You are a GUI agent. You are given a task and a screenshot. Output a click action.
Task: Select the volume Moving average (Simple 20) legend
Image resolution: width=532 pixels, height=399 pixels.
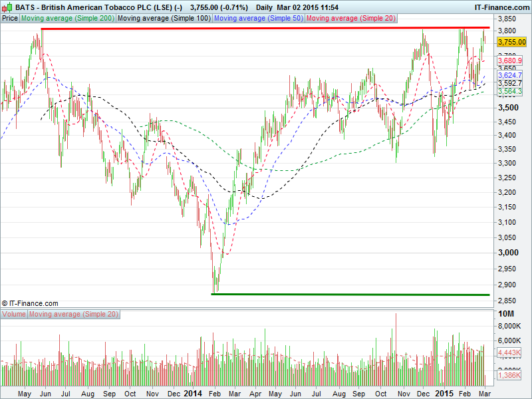[74, 314]
